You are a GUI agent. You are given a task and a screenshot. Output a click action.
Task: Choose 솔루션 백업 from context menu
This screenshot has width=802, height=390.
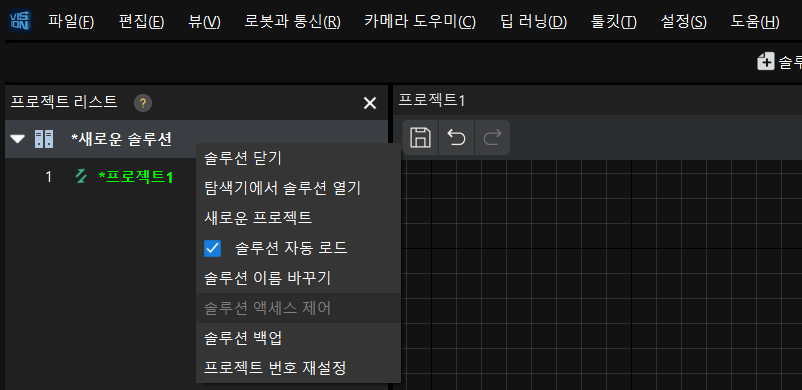pos(298,338)
